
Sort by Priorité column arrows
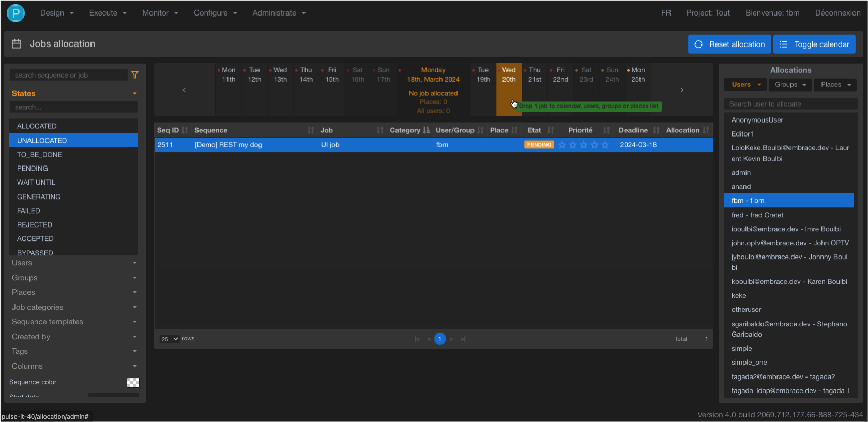606,130
